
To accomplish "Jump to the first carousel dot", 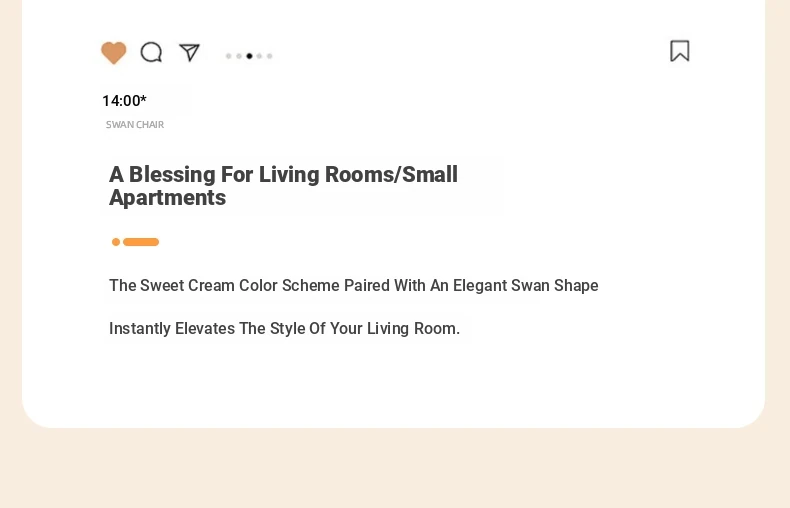I will (x=229, y=56).
